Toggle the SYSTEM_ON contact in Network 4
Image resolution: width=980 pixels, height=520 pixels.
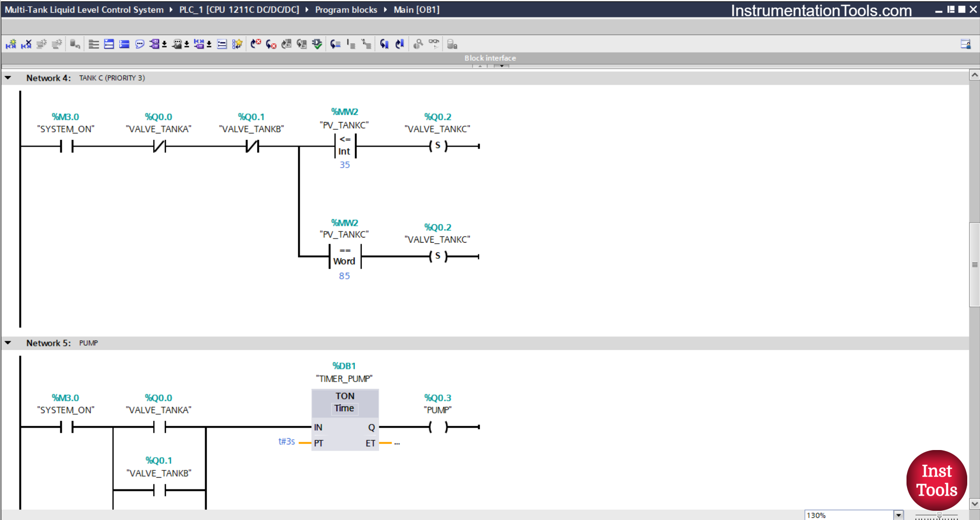click(x=66, y=147)
